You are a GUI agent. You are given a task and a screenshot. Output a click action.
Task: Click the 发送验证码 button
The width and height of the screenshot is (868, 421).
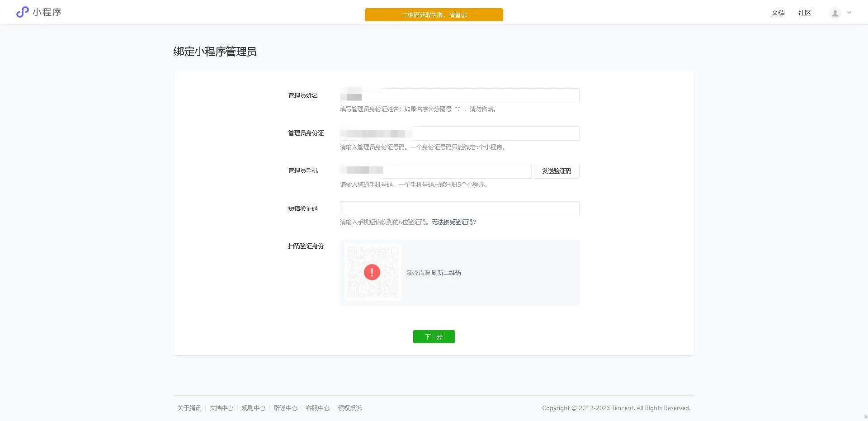[x=557, y=171]
